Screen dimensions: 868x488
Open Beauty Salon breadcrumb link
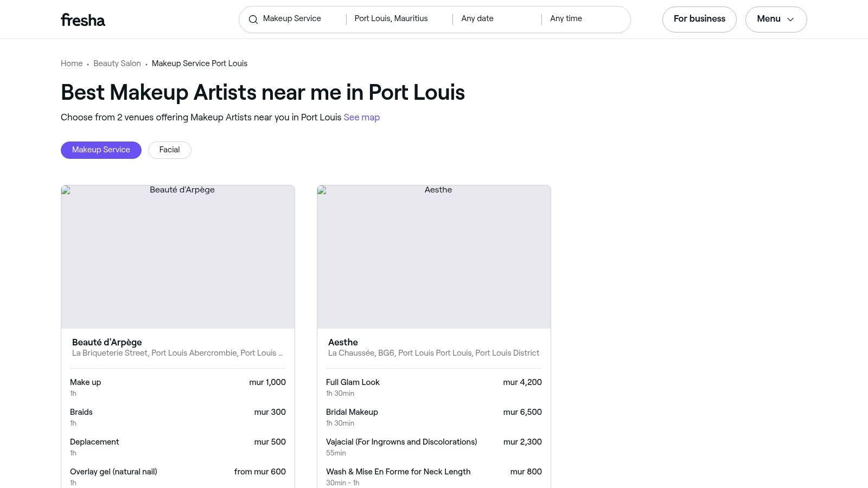tap(117, 63)
